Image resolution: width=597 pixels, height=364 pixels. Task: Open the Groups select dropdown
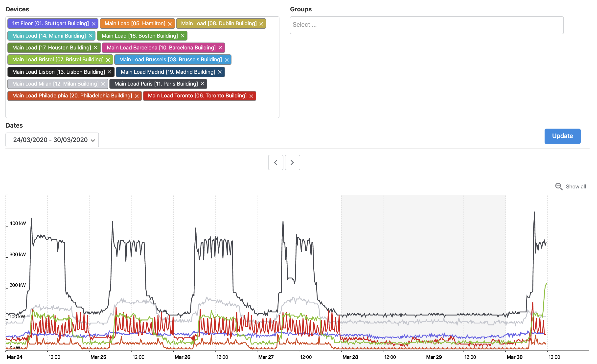(x=426, y=25)
